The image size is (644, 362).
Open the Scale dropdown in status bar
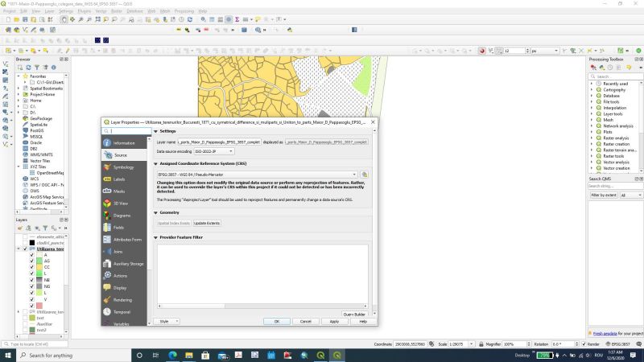pos(471,344)
